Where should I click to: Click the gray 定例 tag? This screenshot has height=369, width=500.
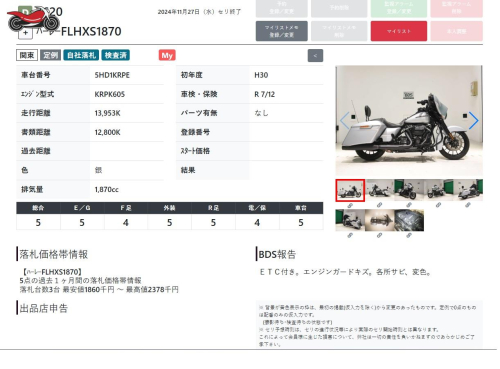(50, 55)
